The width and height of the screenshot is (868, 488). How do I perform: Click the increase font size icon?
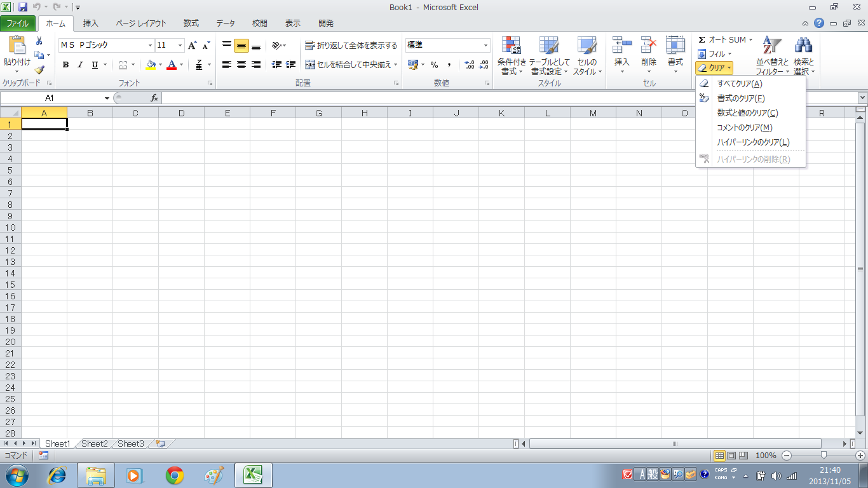tap(193, 45)
